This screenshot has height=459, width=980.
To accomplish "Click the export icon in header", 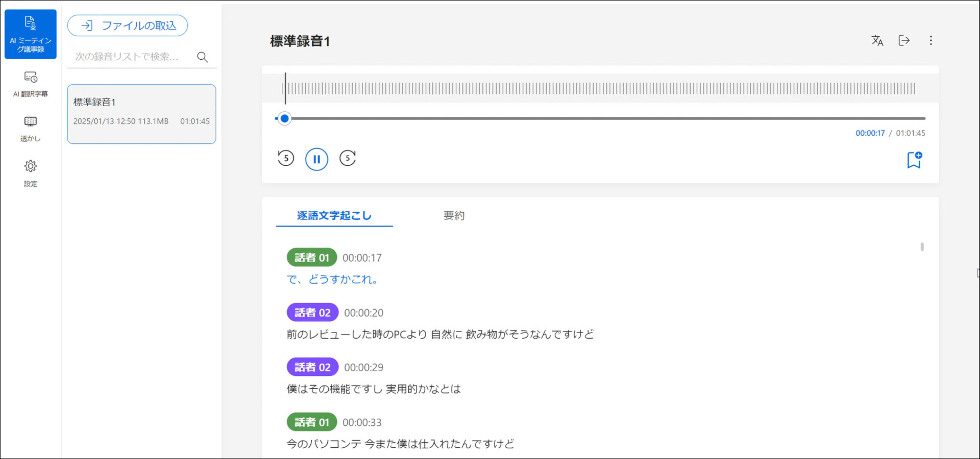I will pos(904,41).
